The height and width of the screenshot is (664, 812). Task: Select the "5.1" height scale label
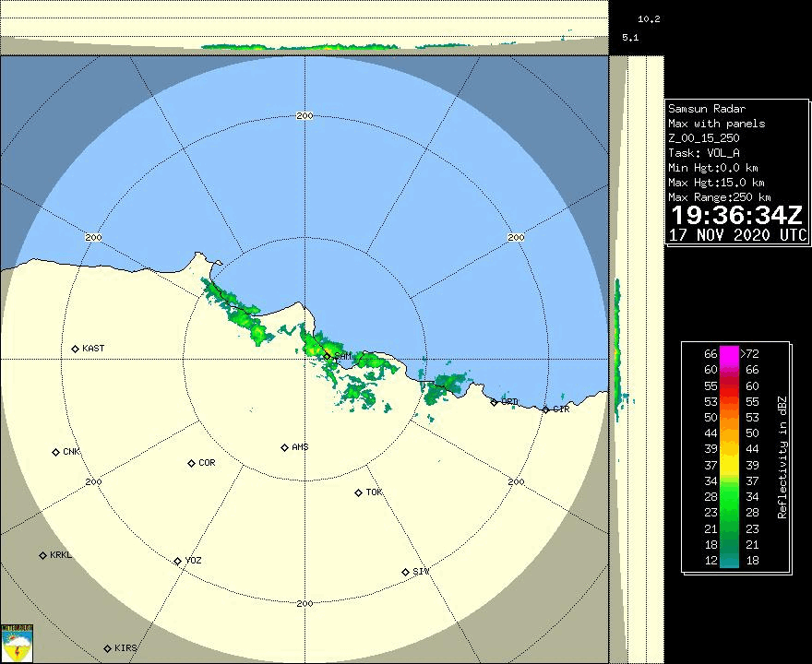point(630,38)
